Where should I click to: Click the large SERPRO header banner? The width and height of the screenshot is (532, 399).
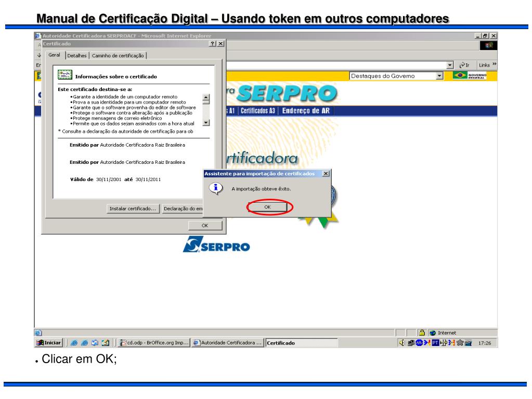click(287, 93)
